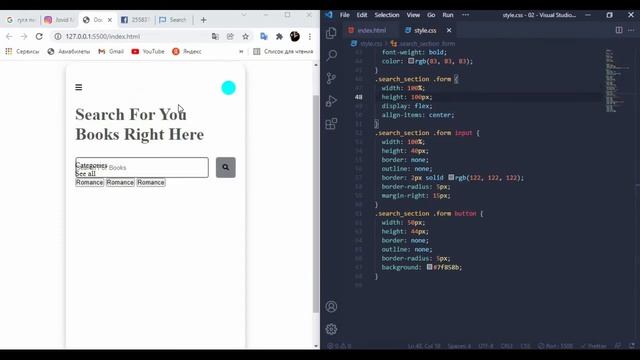Click the share icon in address bar
This screenshot has height=360, width=640.
point(230,36)
